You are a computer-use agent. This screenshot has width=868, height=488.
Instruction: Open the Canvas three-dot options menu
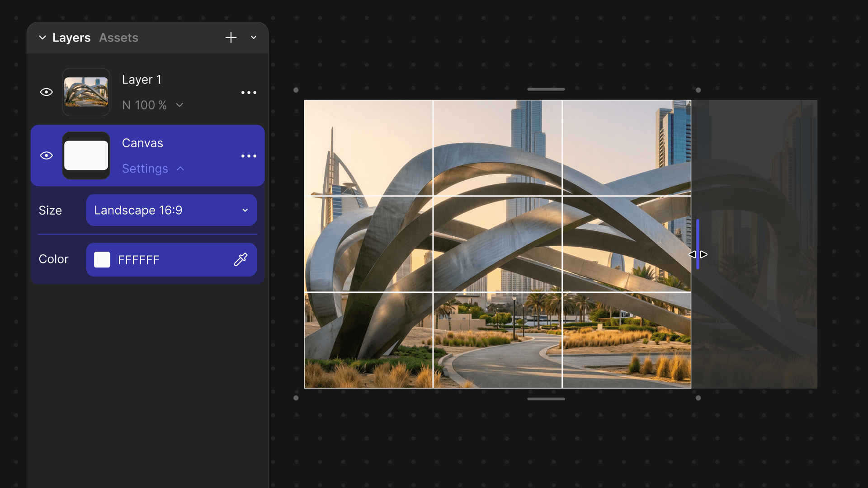click(x=249, y=156)
